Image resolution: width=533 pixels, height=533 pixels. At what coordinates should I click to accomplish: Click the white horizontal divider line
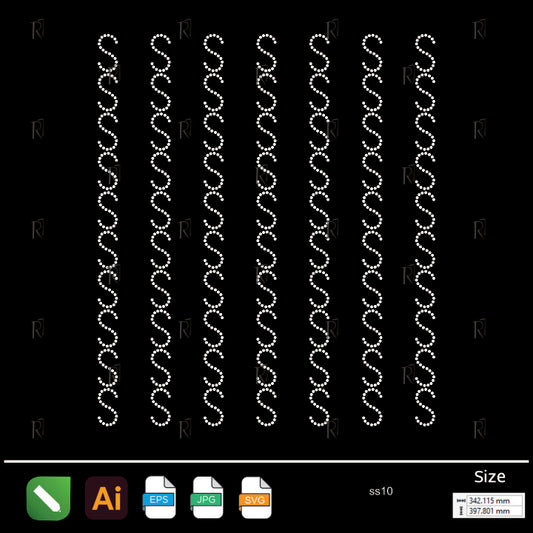coord(266,461)
